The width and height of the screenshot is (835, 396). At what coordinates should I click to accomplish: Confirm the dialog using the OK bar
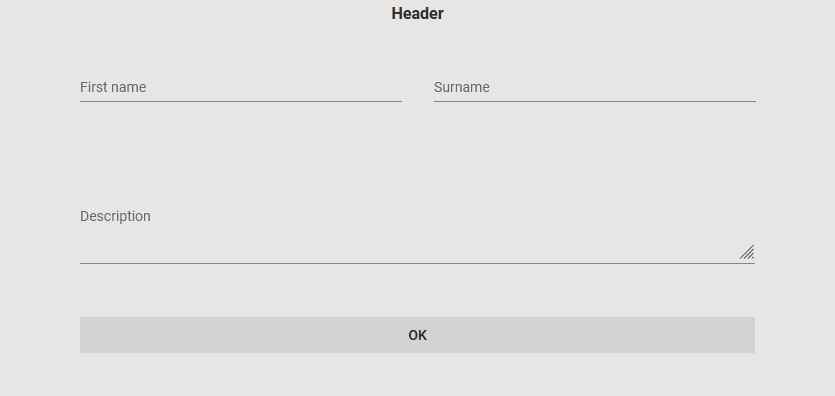[418, 335]
